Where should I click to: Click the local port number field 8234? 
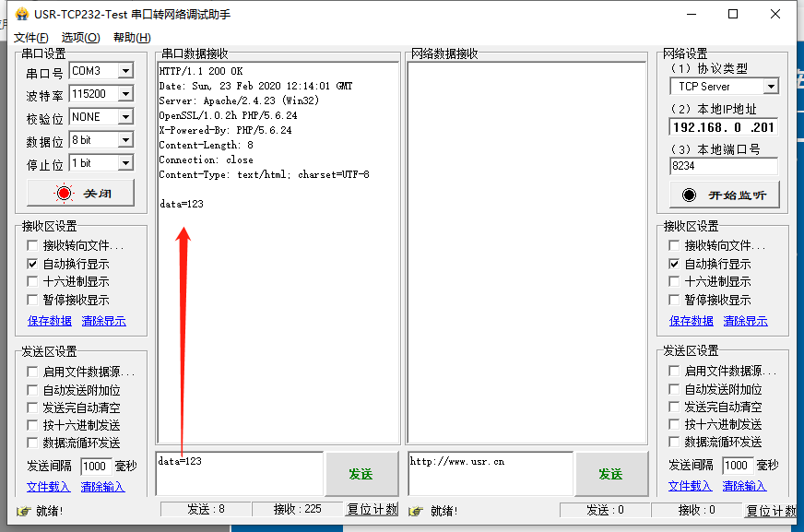click(x=723, y=166)
